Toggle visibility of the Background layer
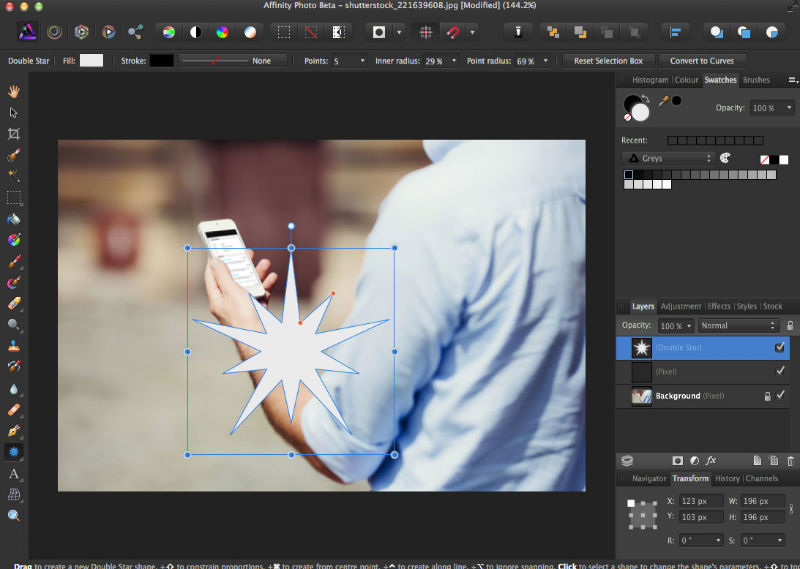The image size is (800, 569). point(781,396)
